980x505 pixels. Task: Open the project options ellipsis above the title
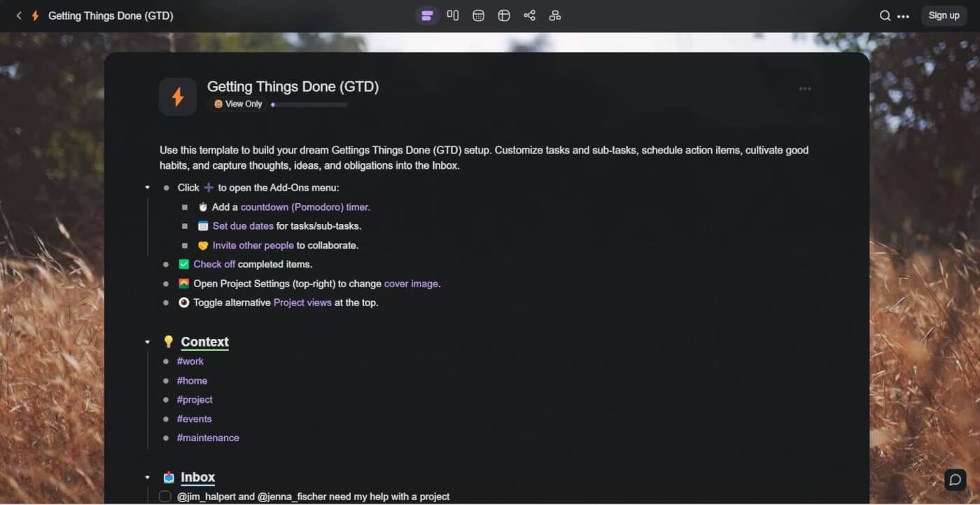coord(804,88)
